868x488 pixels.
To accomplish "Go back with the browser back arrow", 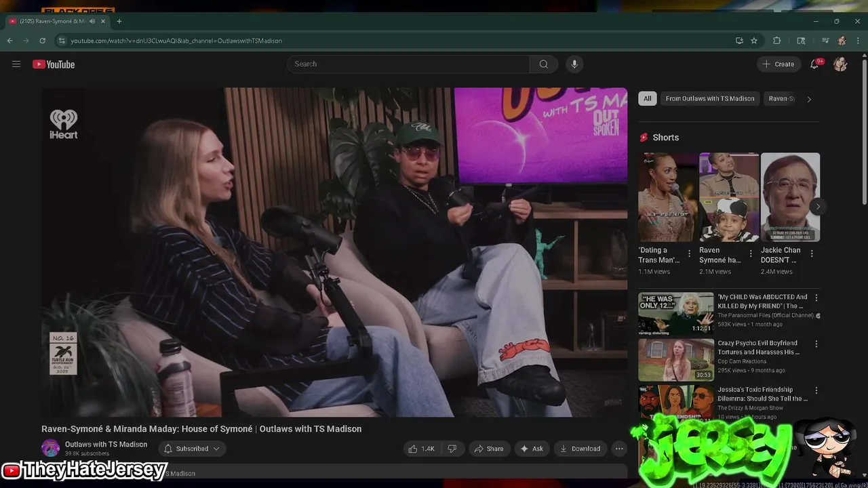I will (9, 41).
